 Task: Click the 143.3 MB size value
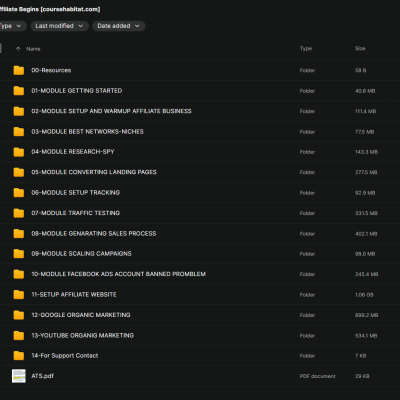pos(366,152)
